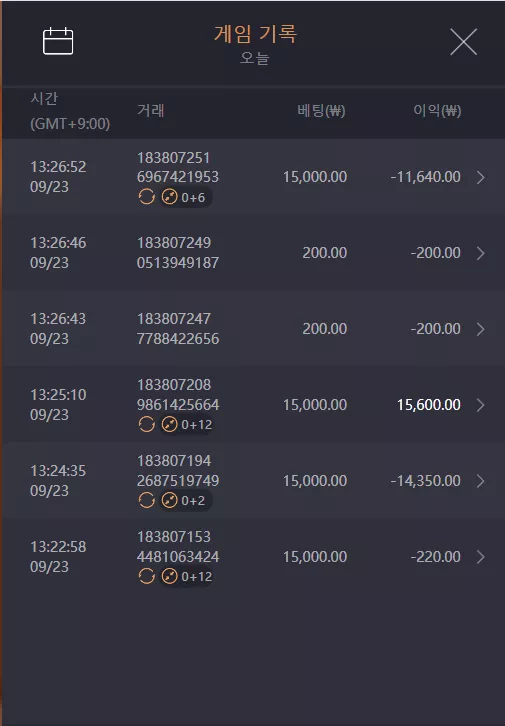
Task: Click the replay icon in the 13:26:52 record
Action: point(147,197)
